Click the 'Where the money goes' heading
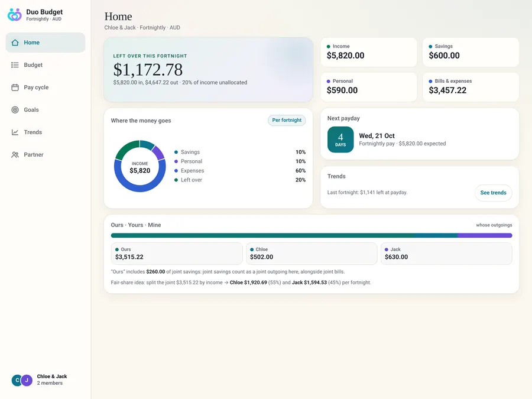Screen dimensions: 532x399 tap(141, 121)
